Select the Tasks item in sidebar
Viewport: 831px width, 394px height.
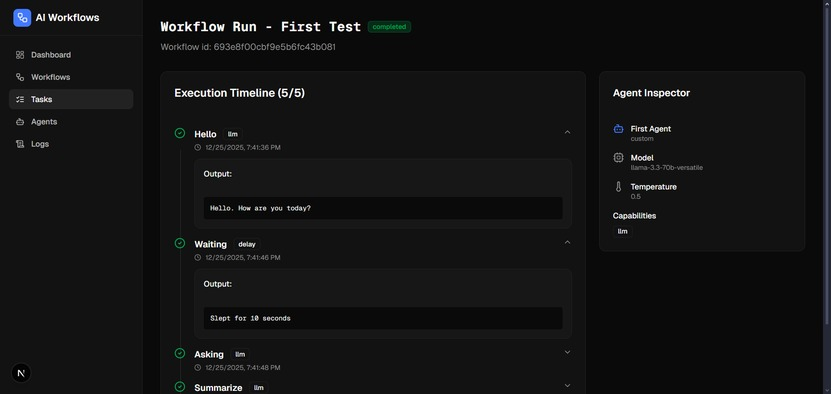[71, 99]
